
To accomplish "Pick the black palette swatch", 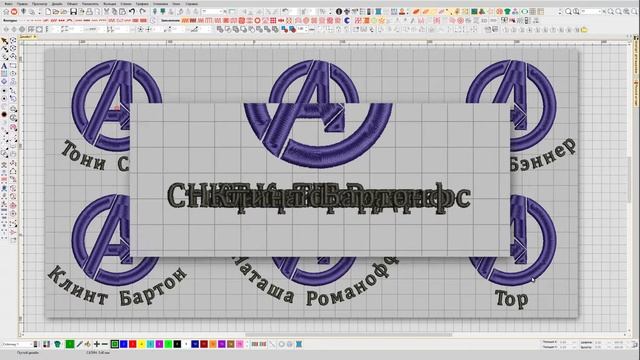I will [177, 344].
